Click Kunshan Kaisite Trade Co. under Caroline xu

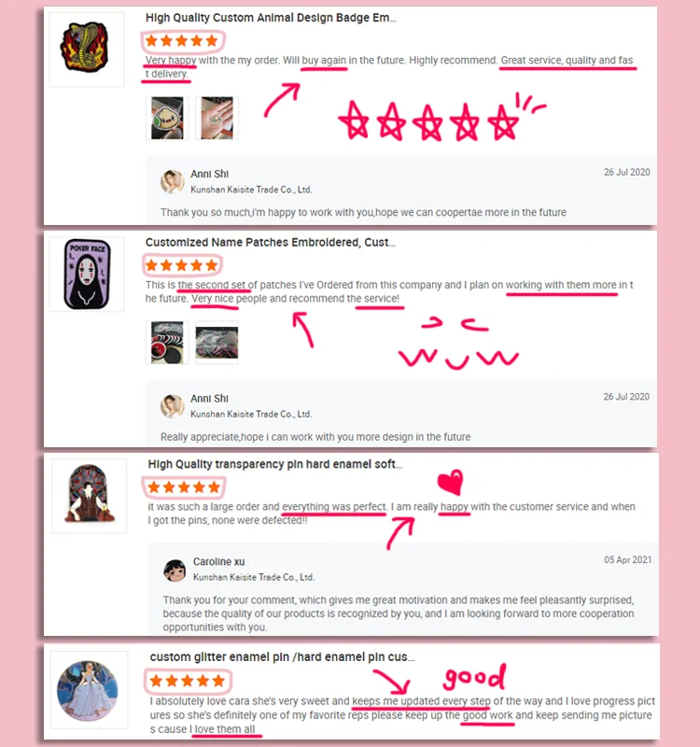(254, 577)
